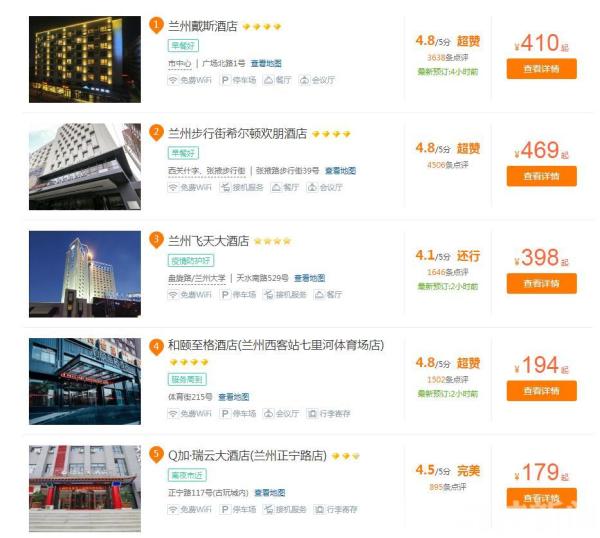Click 服务周到 tag on 和颐至格酒店
Image resolution: width=600 pixels, height=538 pixels.
point(187,380)
